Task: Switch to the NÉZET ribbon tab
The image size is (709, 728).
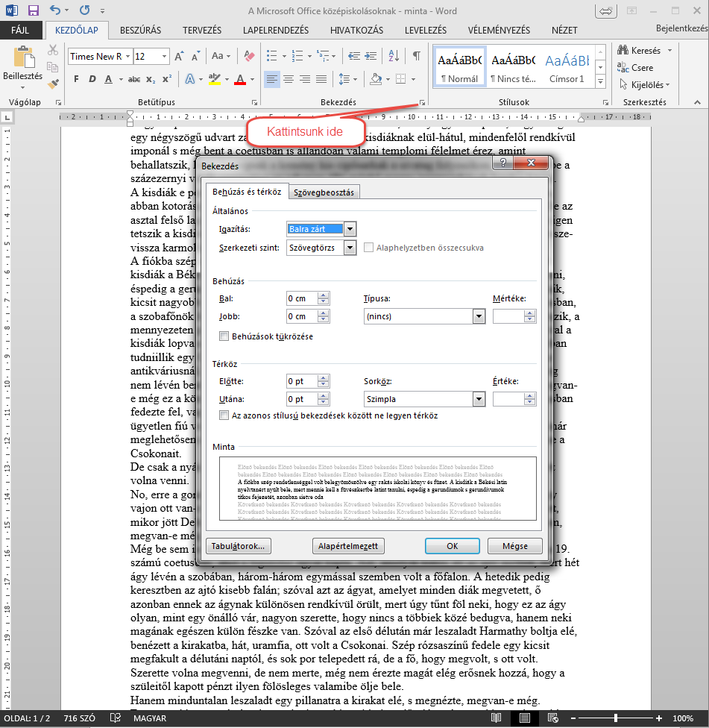Action: [x=564, y=30]
